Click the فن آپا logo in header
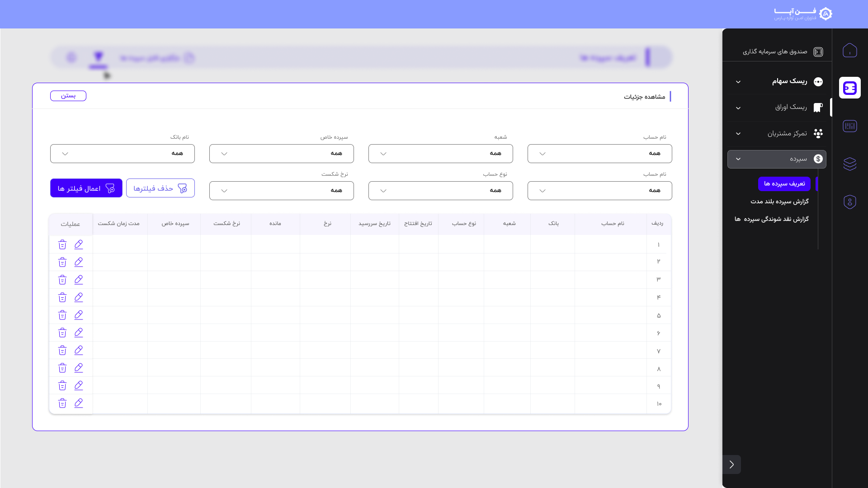This screenshot has height=488, width=868. 803,14
